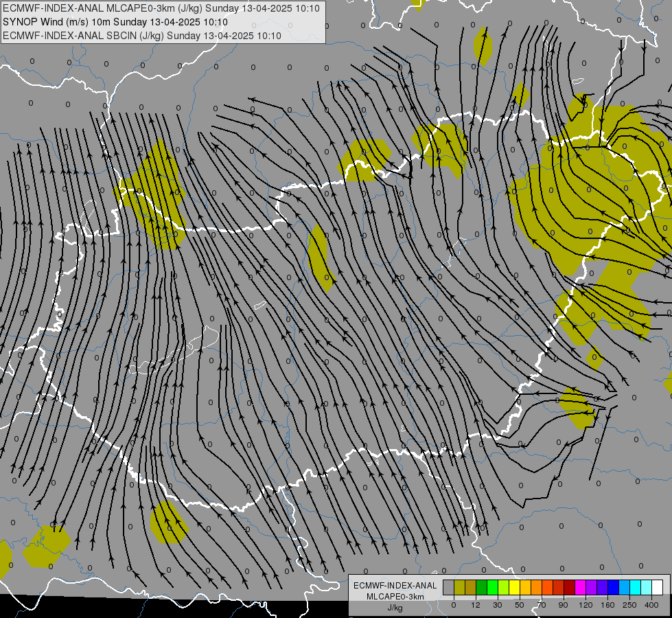Screen dimensions: 672x618
Task: Click the legend scale value 120
Action: [x=586, y=605]
